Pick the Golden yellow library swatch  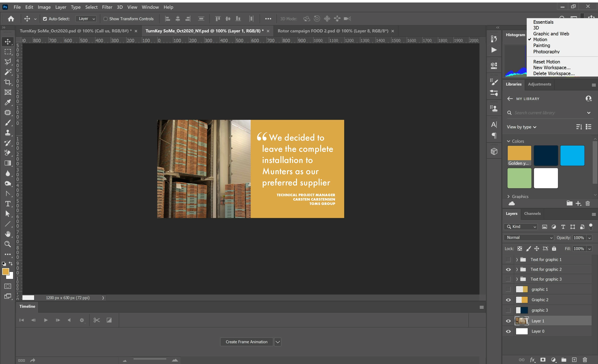click(x=519, y=156)
